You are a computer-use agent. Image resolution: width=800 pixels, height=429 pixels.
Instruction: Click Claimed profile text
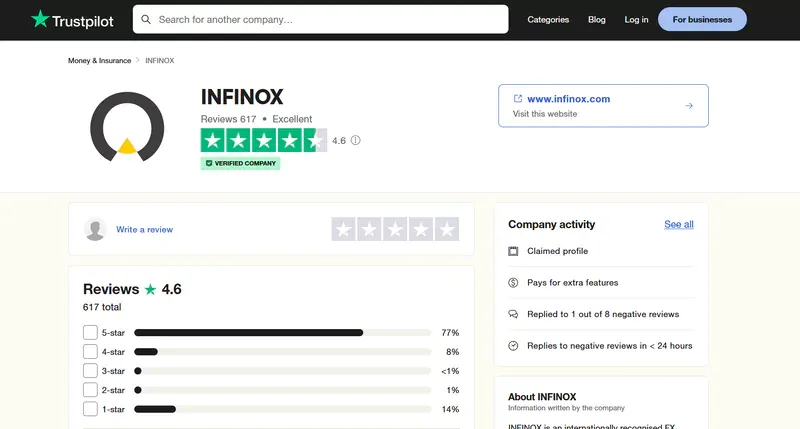[x=558, y=251]
